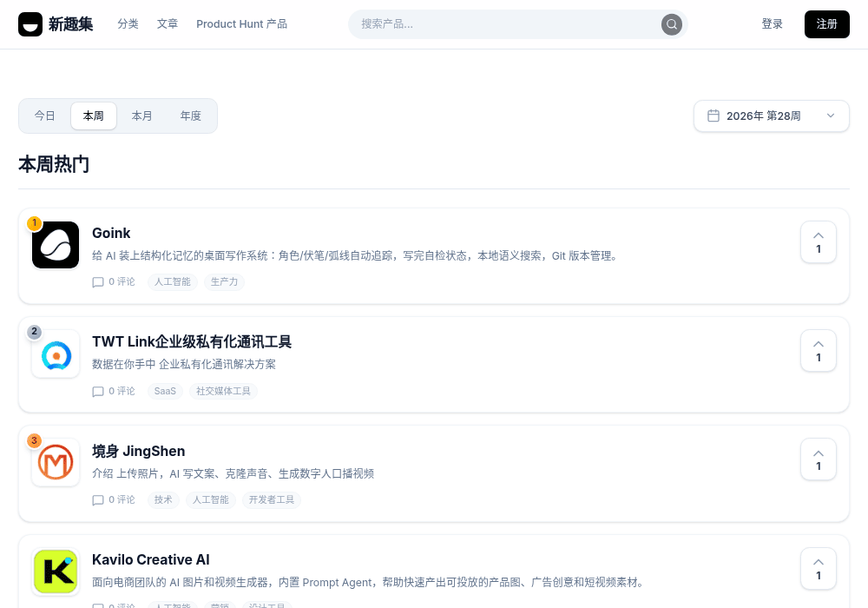The image size is (868, 608).
Task: Click the 注册 button
Action: pos(826,24)
